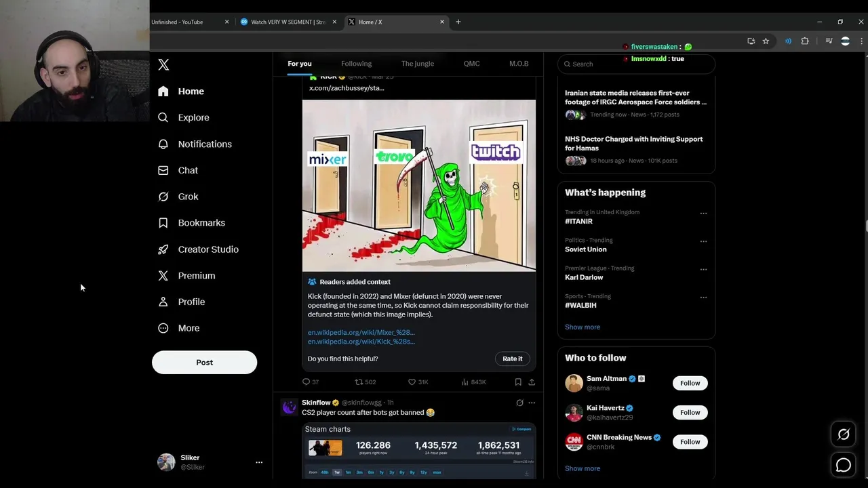This screenshot has width=868, height=488.
Task: Open the #ITANIR trending topic
Action: [x=578, y=222]
